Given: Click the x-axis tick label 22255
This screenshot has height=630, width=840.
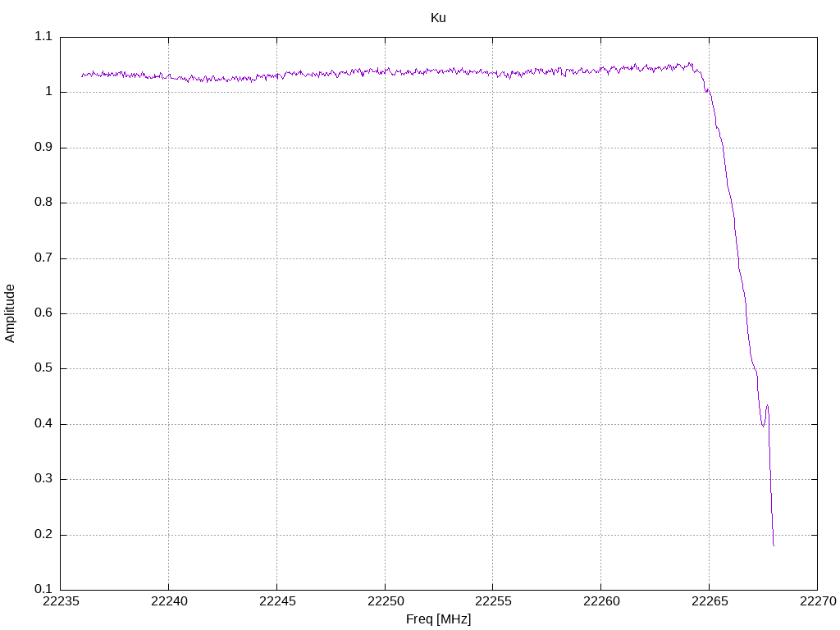Looking at the screenshot, I should point(493,601).
